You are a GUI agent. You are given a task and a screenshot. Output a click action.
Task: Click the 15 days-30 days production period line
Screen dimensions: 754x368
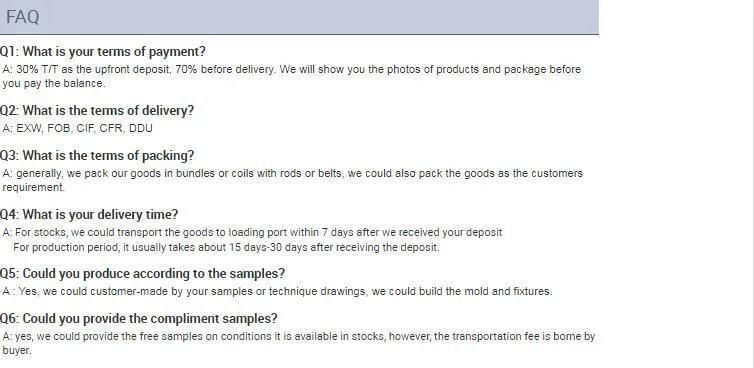click(x=226, y=248)
